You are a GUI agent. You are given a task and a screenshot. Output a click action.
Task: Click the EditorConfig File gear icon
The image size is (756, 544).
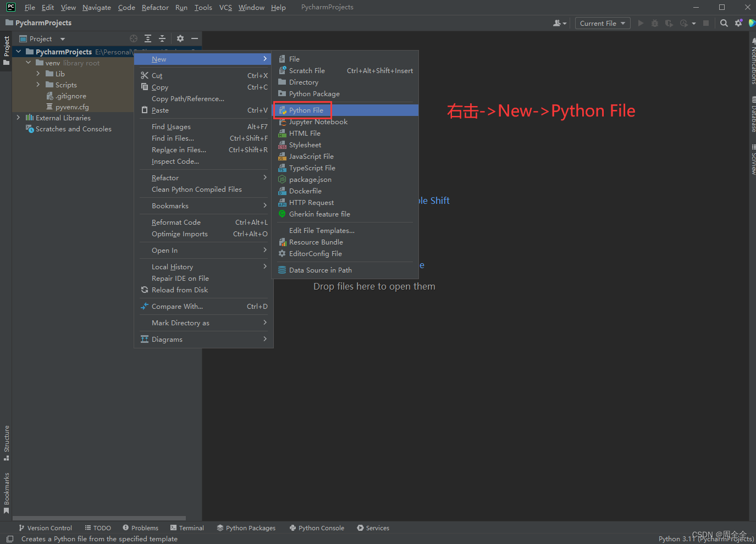(x=283, y=254)
